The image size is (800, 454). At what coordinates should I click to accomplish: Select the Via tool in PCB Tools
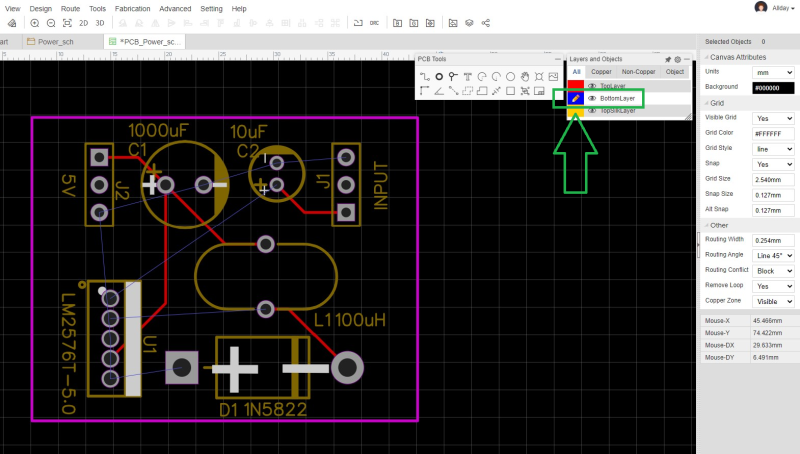pyautogui.click(x=453, y=77)
